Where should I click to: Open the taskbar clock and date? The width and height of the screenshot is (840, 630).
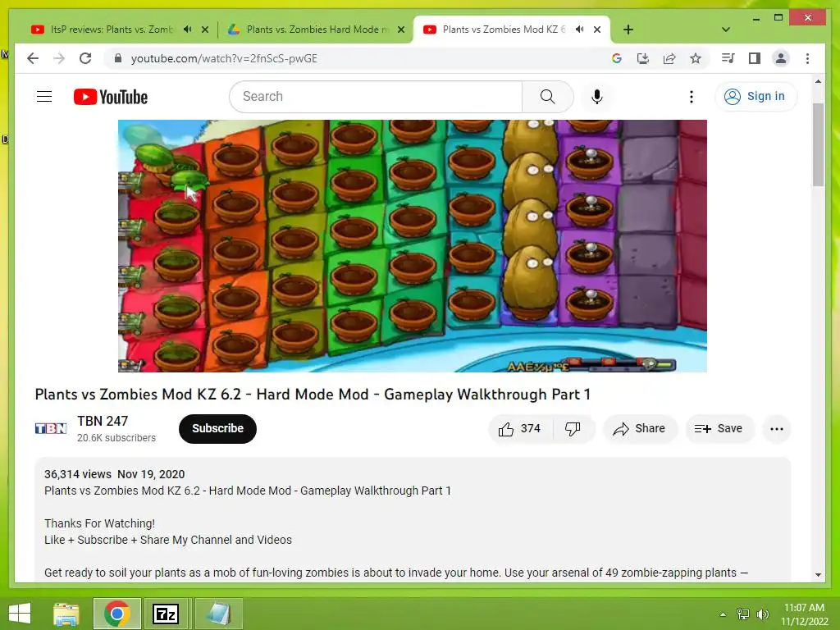804,614
